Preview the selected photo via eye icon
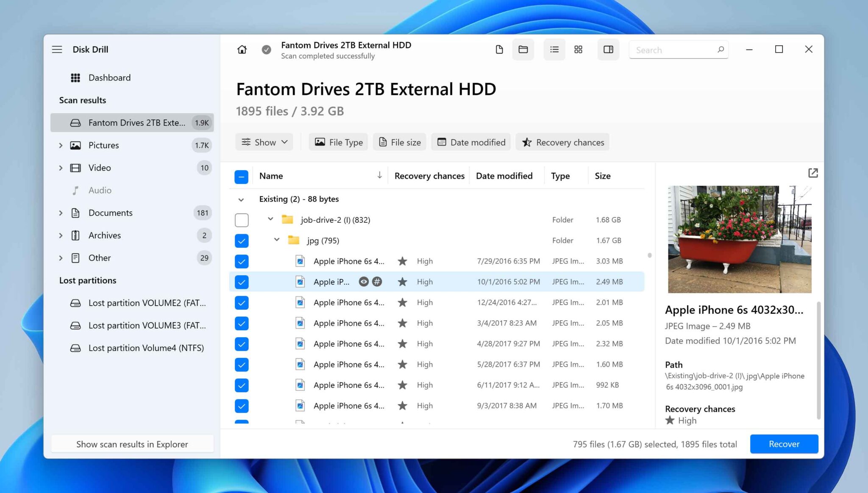 tap(364, 281)
